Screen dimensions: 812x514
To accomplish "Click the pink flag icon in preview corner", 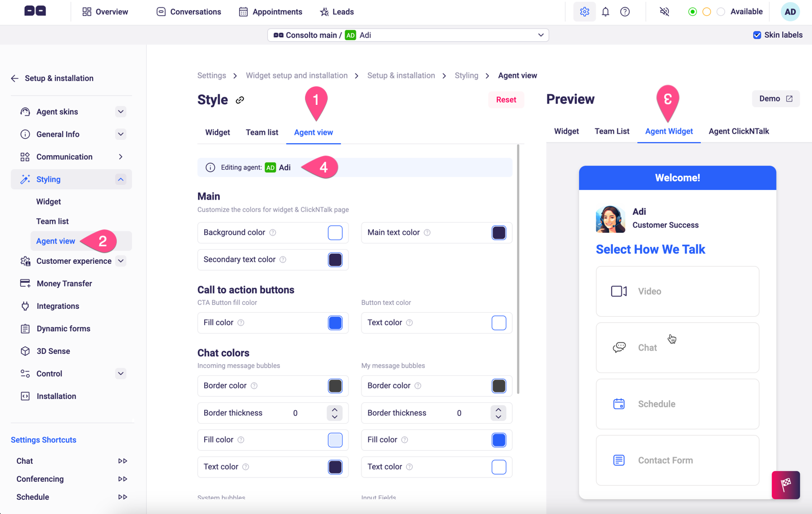I will (785, 485).
